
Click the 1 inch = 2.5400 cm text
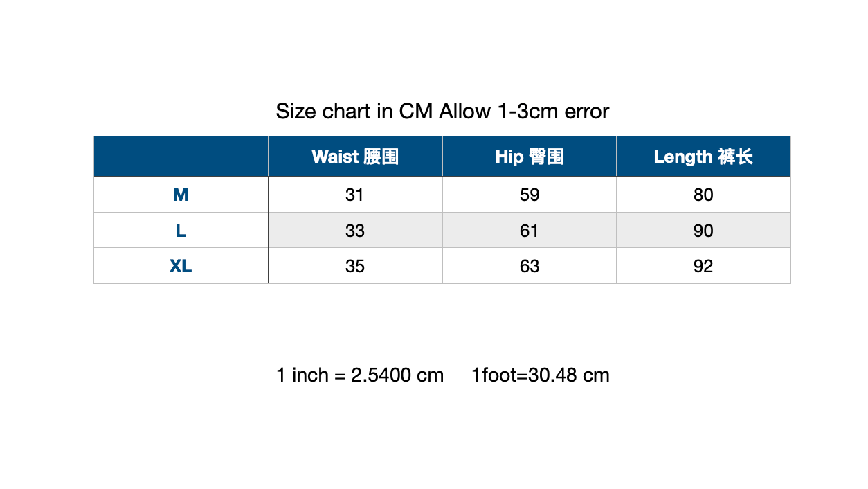click(x=360, y=375)
